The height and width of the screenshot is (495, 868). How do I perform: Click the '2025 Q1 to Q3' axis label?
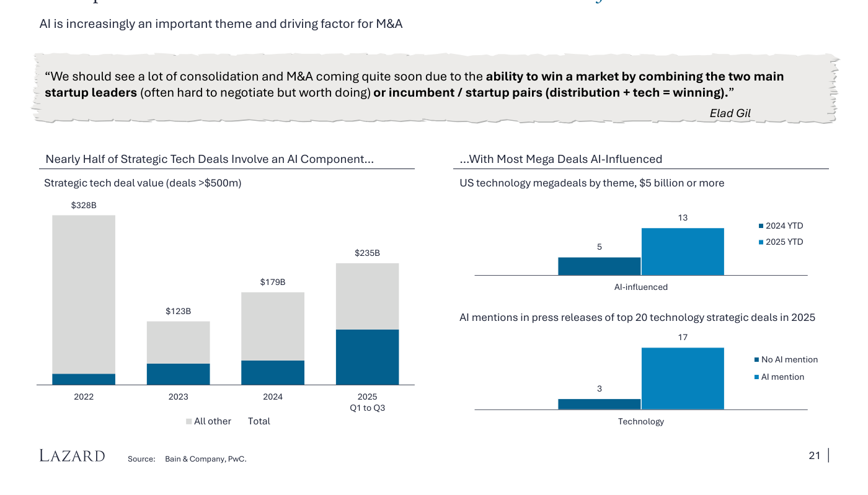pos(367,402)
